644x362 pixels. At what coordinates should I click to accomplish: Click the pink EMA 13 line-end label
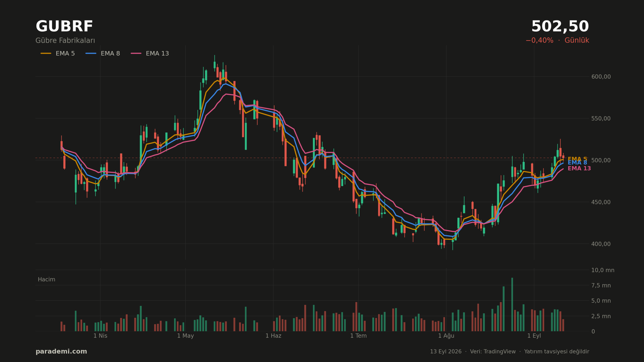click(x=579, y=169)
